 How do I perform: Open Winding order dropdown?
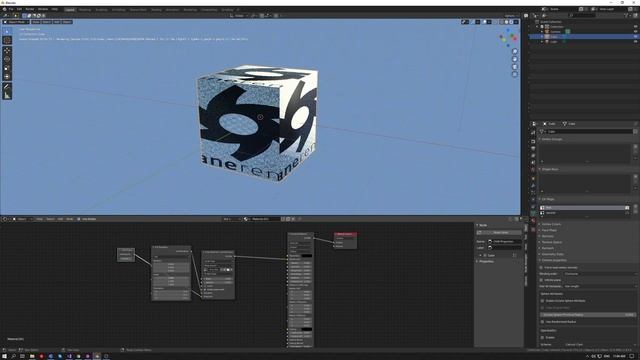(600, 274)
